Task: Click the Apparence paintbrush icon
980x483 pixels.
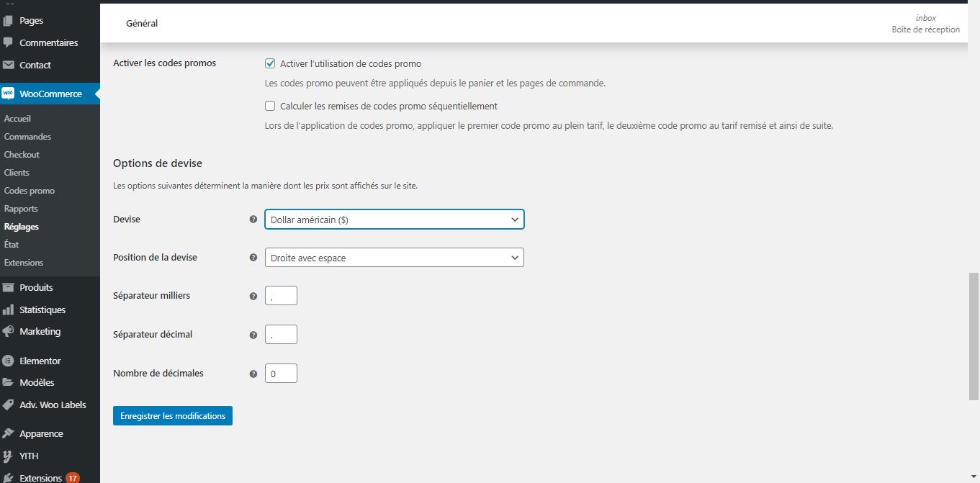Action: [8, 433]
